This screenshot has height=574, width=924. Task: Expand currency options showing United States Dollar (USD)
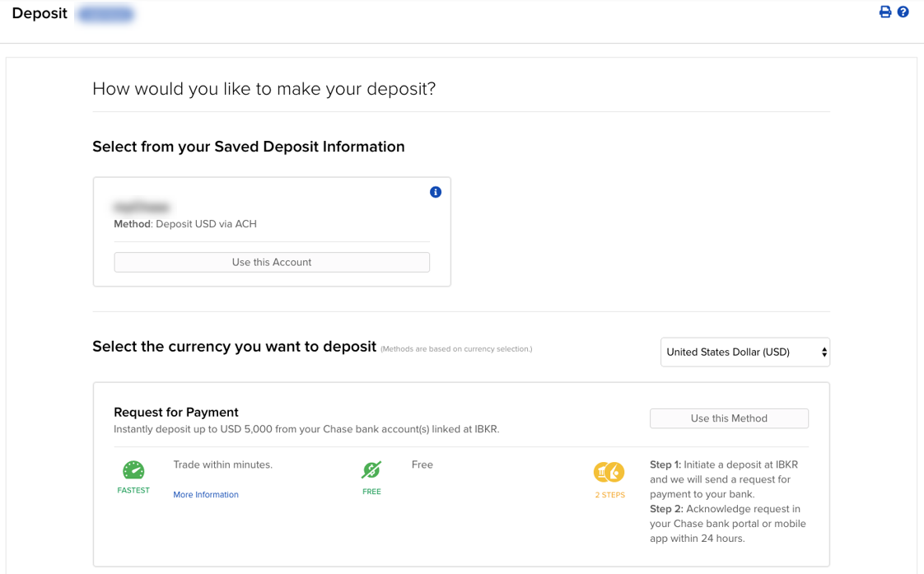click(x=744, y=352)
